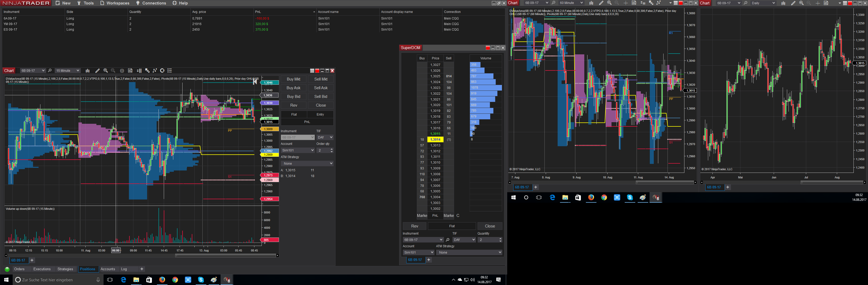
Task: Zoom in on the 60 Minute chart
Action: coord(609,3)
